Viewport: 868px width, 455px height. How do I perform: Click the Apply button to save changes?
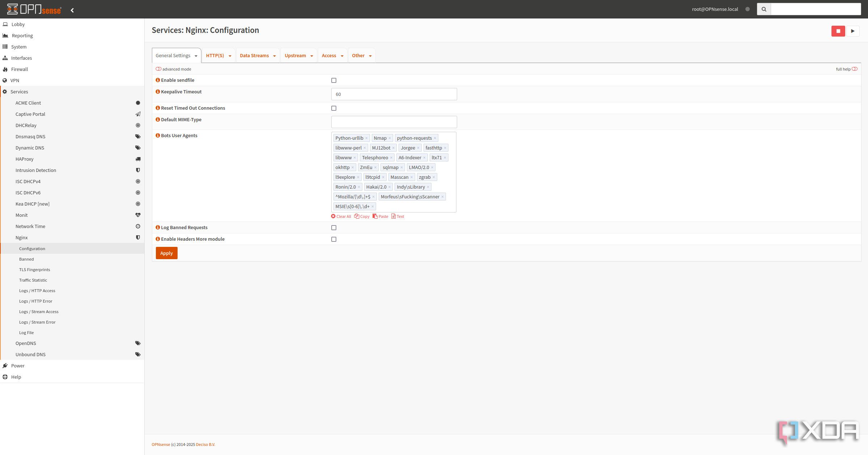[166, 253]
